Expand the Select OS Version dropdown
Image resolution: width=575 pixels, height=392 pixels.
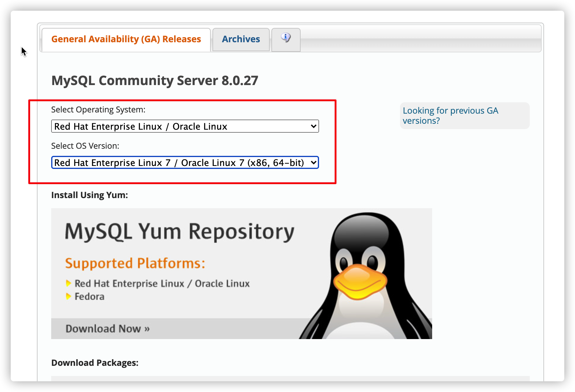pyautogui.click(x=185, y=163)
